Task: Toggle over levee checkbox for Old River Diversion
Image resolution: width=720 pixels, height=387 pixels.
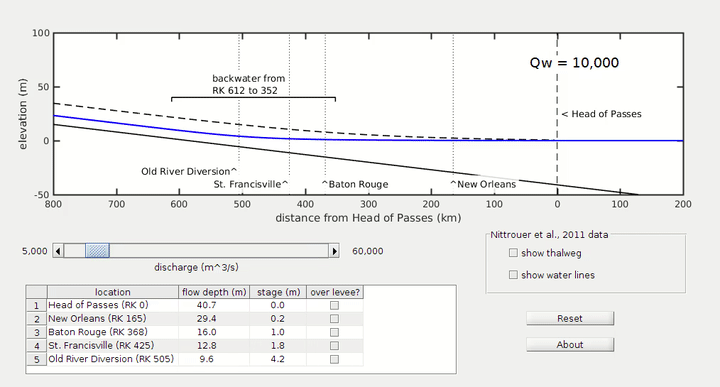Action: (x=335, y=359)
